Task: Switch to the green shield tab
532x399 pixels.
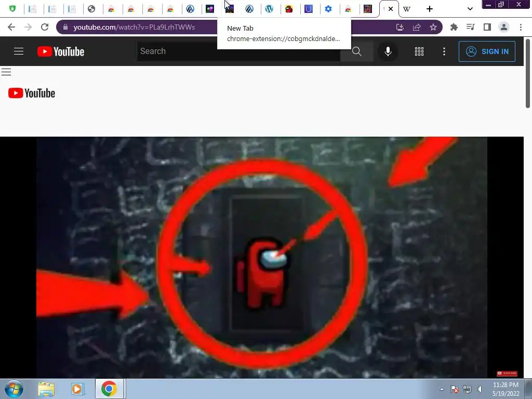Action: click(12, 9)
